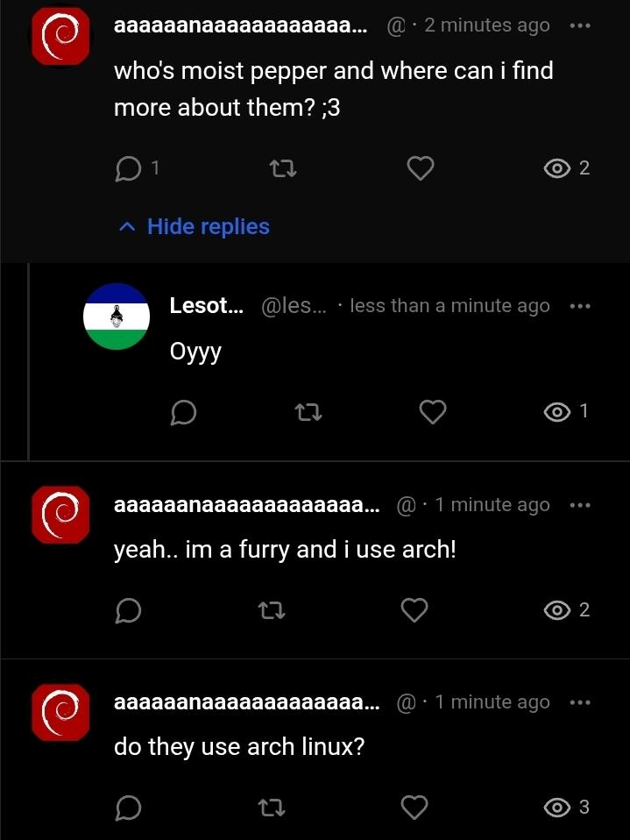
Task: View count eye icon on Oyyy reply
Action: pyautogui.click(x=557, y=411)
